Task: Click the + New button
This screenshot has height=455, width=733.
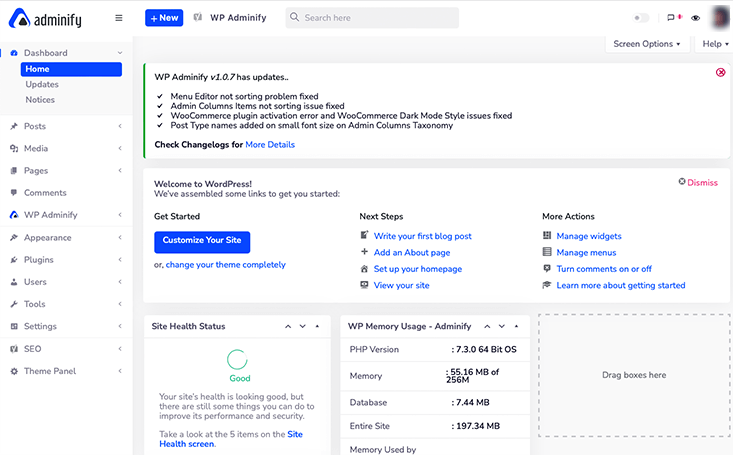Action: tap(164, 18)
